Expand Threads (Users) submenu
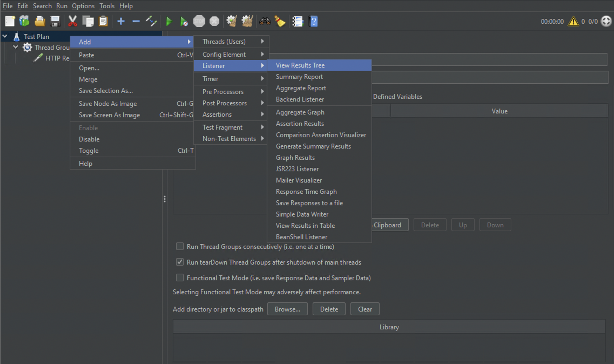The image size is (614, 364). click(231, 42)
